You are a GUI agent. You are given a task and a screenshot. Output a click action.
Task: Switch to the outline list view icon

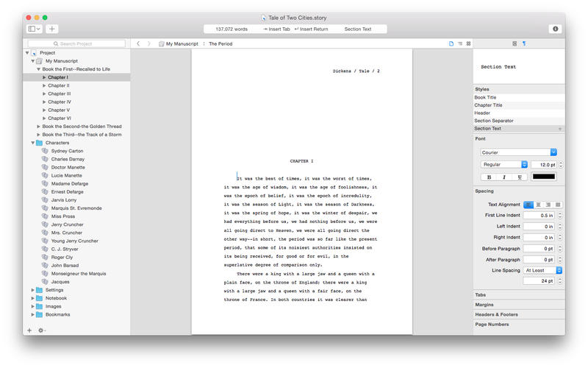click(x=460, y=44)
